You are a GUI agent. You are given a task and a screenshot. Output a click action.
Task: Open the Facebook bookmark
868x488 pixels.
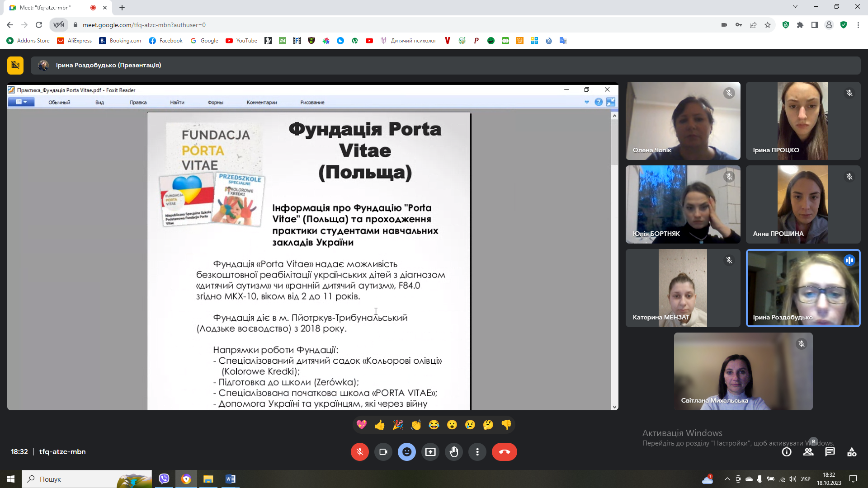(x=165, y=41)
